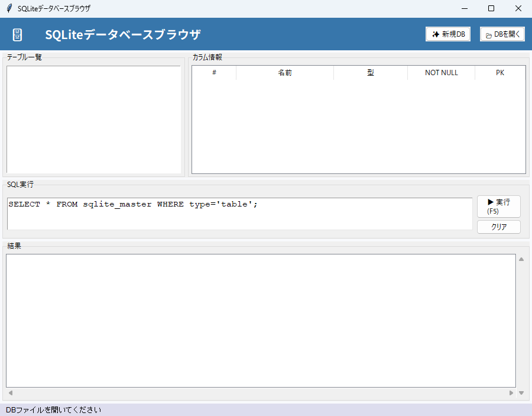Maximize the application window
The width and height of the screenshot is (532, 416).
(491, 8)
